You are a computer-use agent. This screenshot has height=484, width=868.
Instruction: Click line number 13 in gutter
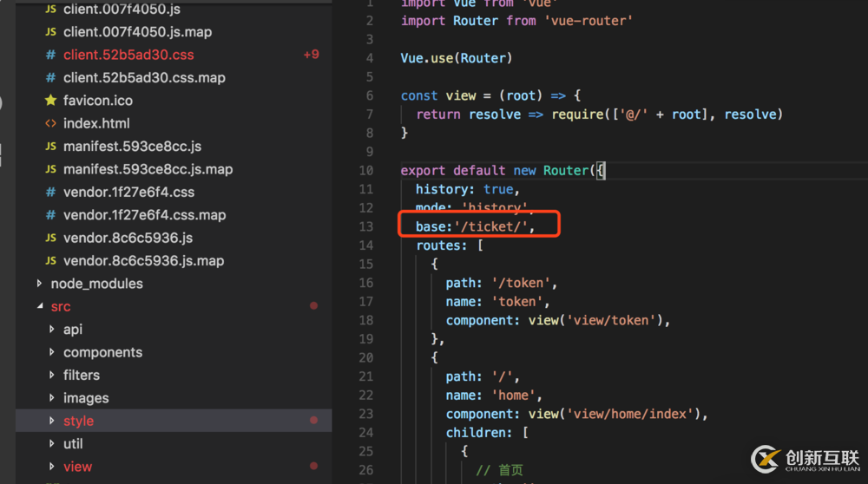[366, 226]
